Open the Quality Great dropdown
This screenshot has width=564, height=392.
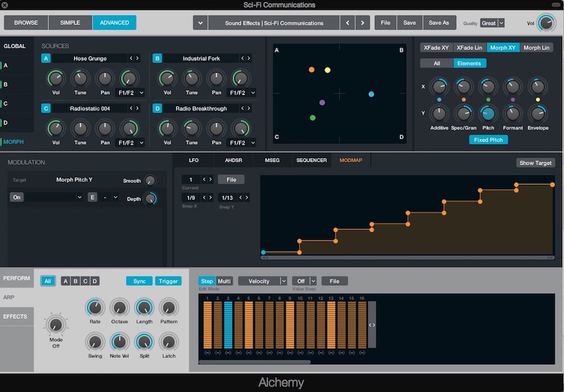coord(501,23)
